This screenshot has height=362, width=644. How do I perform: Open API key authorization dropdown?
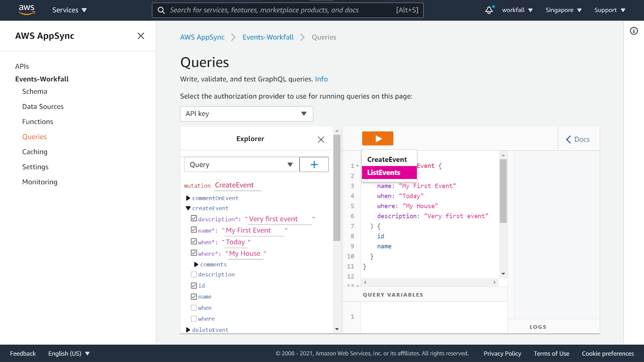coord(247,114)
